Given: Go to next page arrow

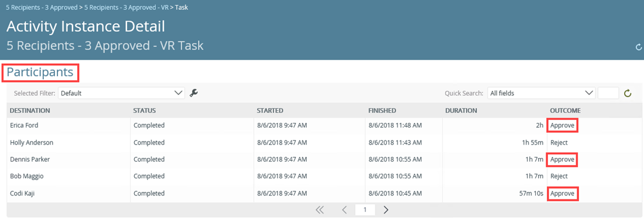Looking at the screenshot, I should tap(386, 209).
